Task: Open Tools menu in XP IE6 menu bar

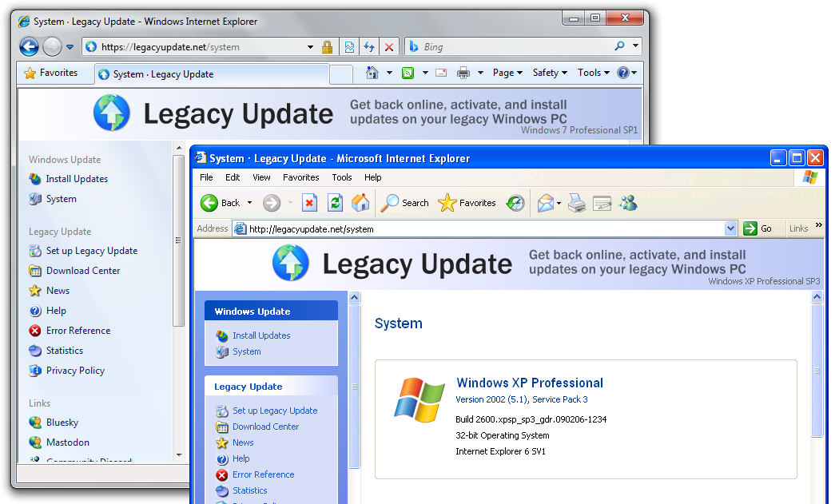Action: (341, 177)
